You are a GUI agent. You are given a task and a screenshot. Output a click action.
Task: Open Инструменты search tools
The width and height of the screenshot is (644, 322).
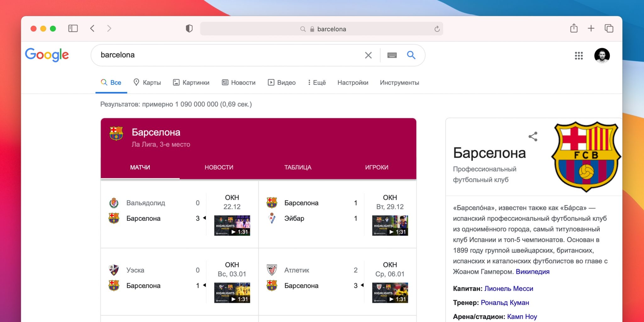[399, 83]
